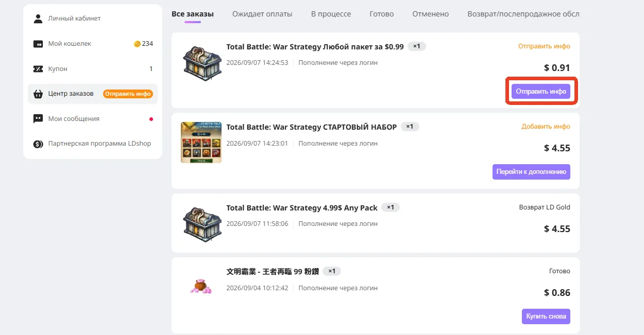Click the coupon count 1
The width and height of the screenshot is (644, 335).
pos(151,69)
